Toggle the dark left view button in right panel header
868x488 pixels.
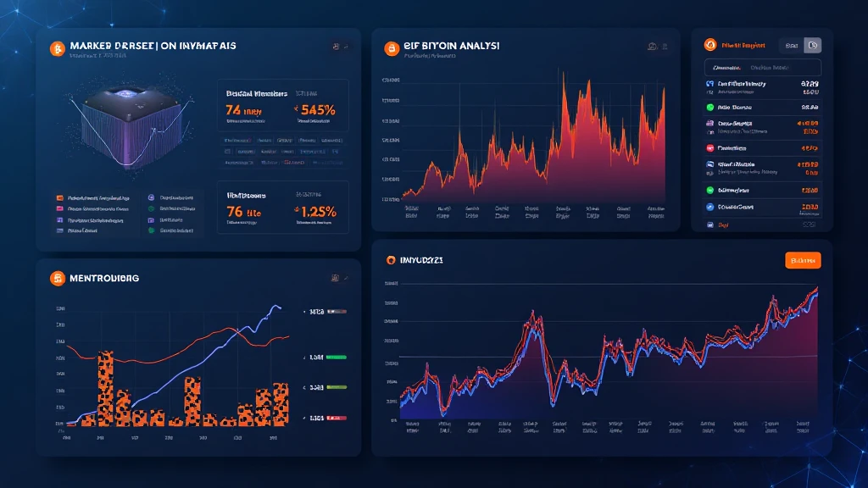790,45
